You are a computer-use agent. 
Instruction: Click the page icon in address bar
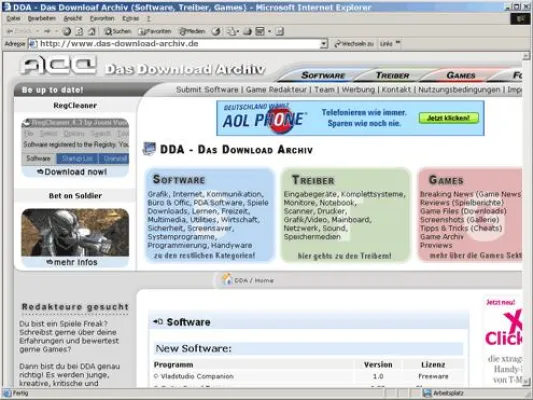(x=33, y=44)
